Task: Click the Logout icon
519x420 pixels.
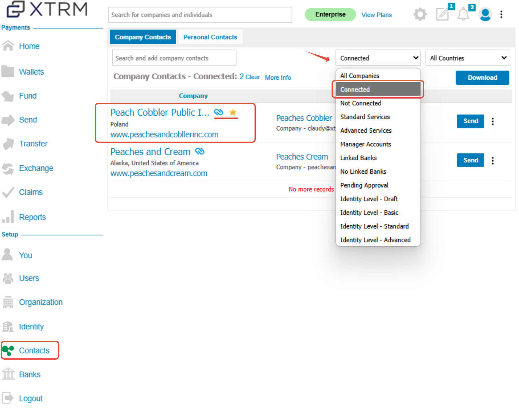Action: tap(8, 398)
